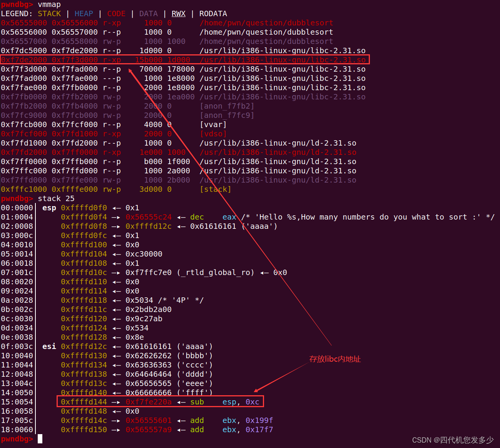This screenshot has width=500, height=448.
Task: Select the STACK legend label
Action: click(49, 14)
